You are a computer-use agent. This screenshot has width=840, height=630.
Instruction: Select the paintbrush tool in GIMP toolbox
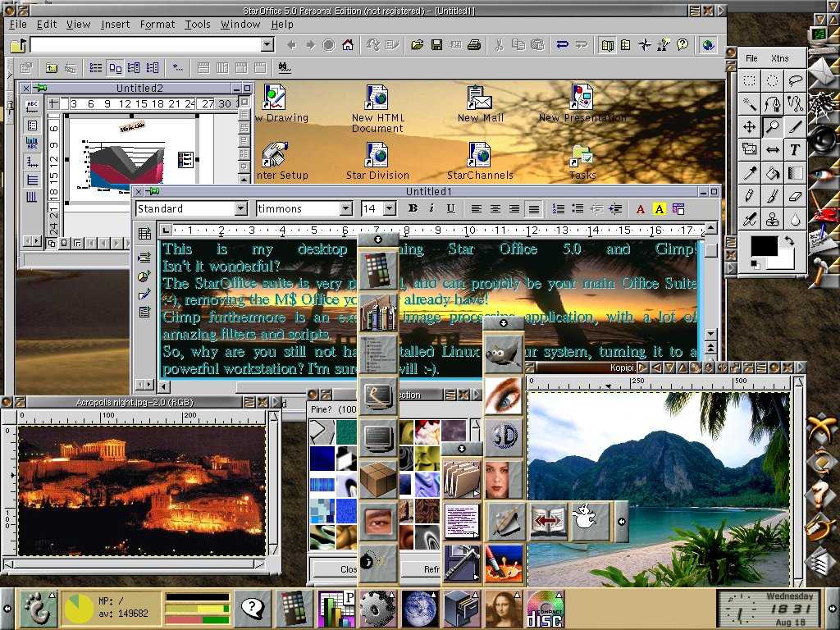point(772,195)
